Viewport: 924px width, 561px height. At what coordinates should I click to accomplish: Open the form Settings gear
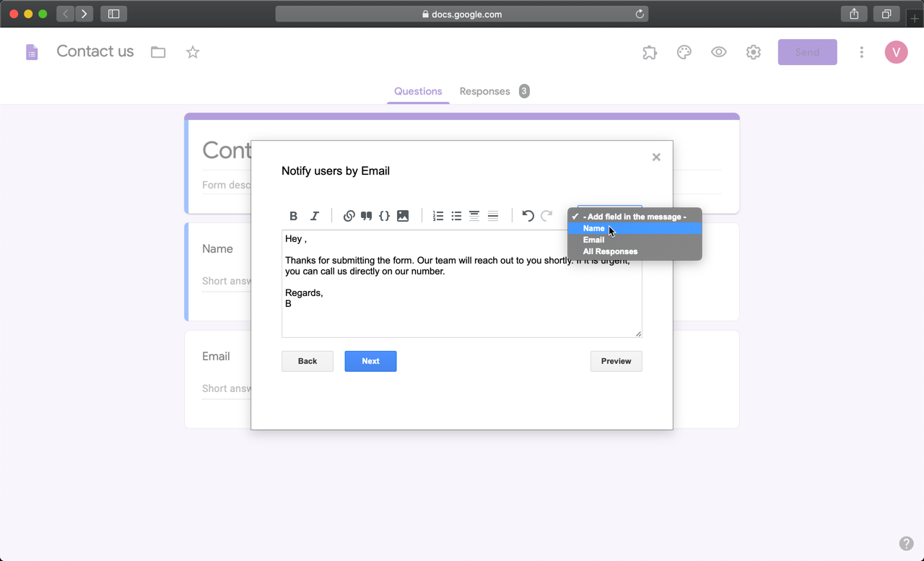point(753,52)
